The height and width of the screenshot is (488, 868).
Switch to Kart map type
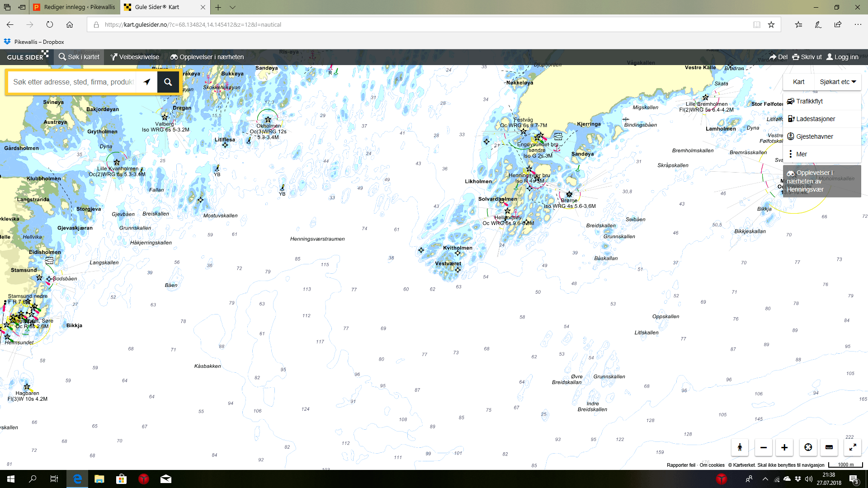coord(798,82)
